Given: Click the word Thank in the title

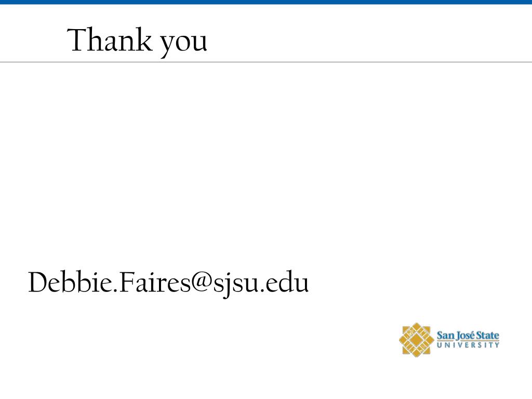Looking at the screenshot, I should coord(110,39).
